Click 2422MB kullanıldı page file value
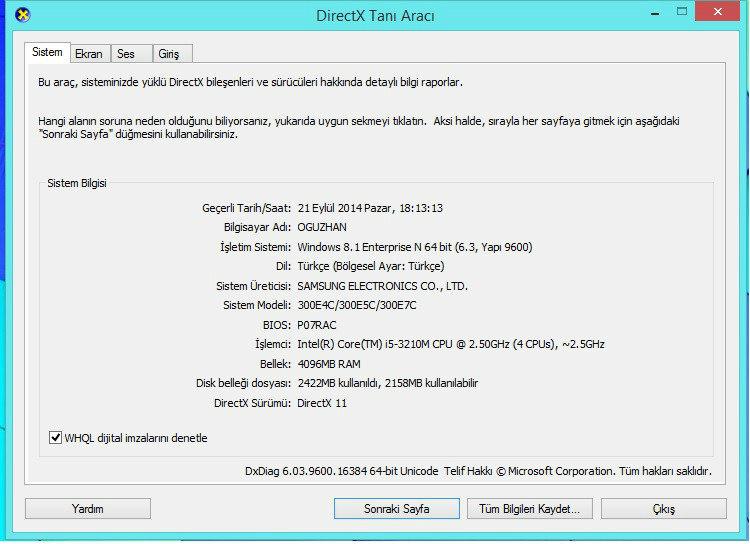Image resolution: width=750 pixels, height=544 pixels. click(x=387, y=383)
